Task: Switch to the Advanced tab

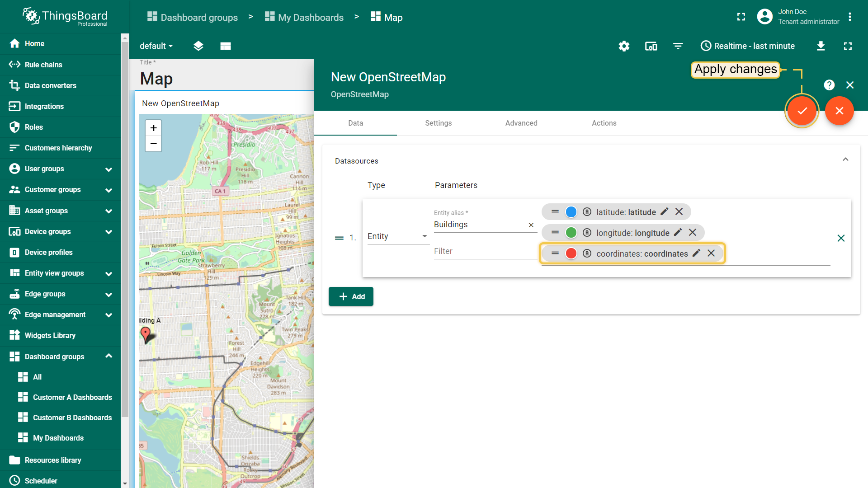Action: [x=521, y=123]
